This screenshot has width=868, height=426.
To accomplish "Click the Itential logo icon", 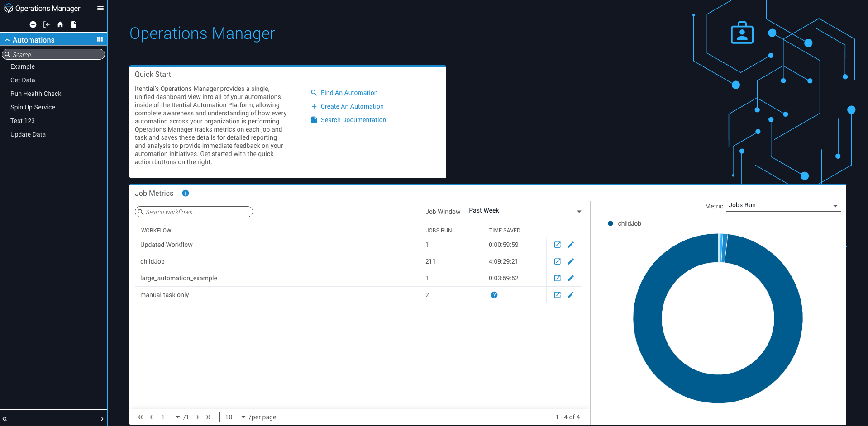I will [8, 8].
